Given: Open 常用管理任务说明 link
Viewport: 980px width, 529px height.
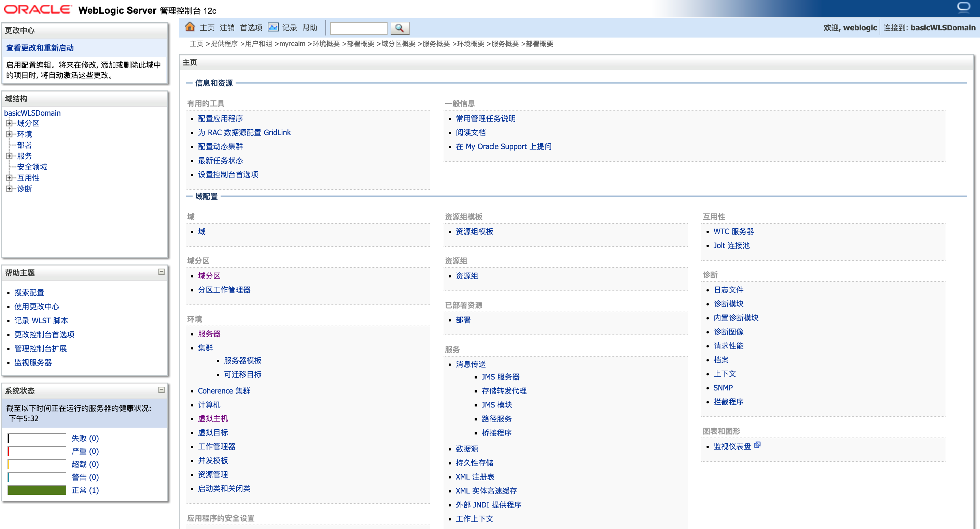Looking at the screenshot, I should tap(486, 119).
